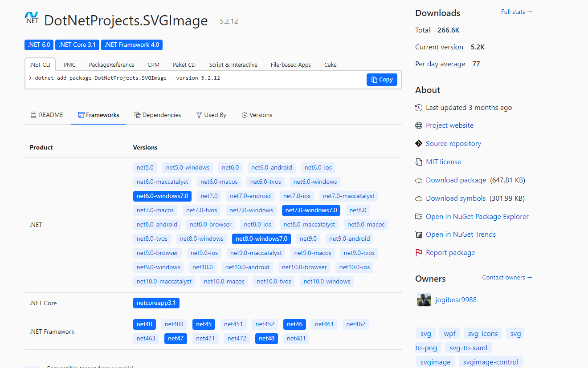Click the Download symbols cloud icon

pos(419,198)
